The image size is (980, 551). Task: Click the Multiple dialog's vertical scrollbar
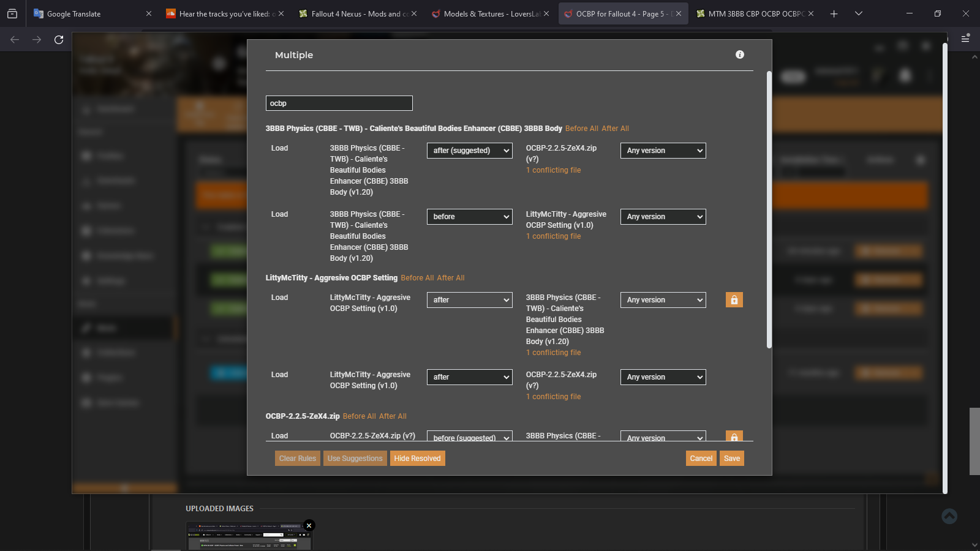769,210
